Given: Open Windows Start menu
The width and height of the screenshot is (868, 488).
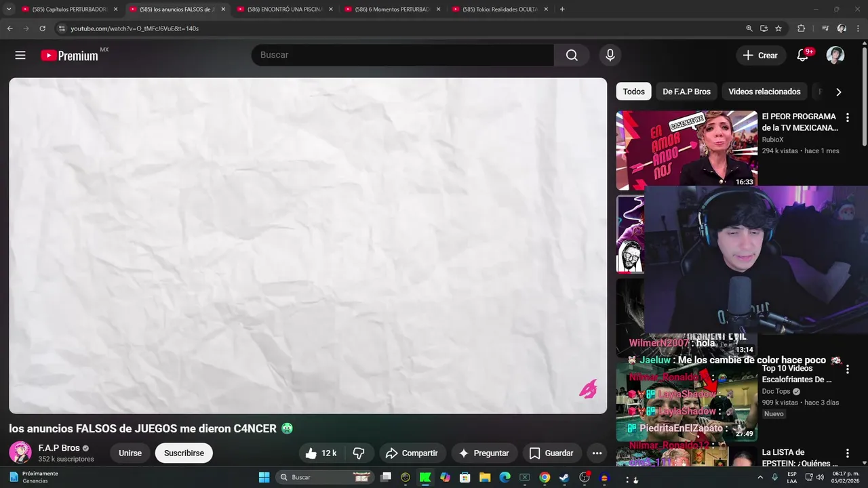Looking at the screenshot, I should (x=264, y=477).
